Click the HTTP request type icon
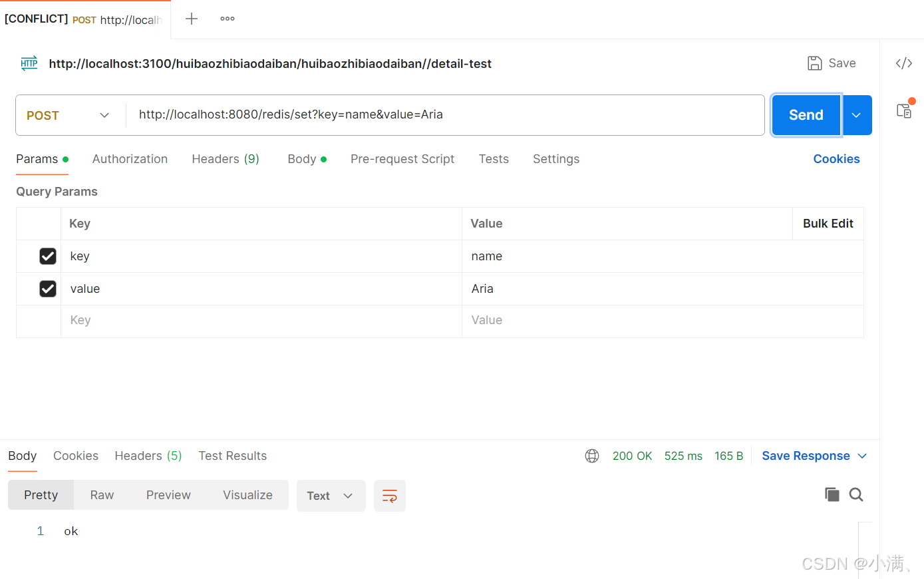The height and width of the screenshot is (579, 924). coord(29,63)
